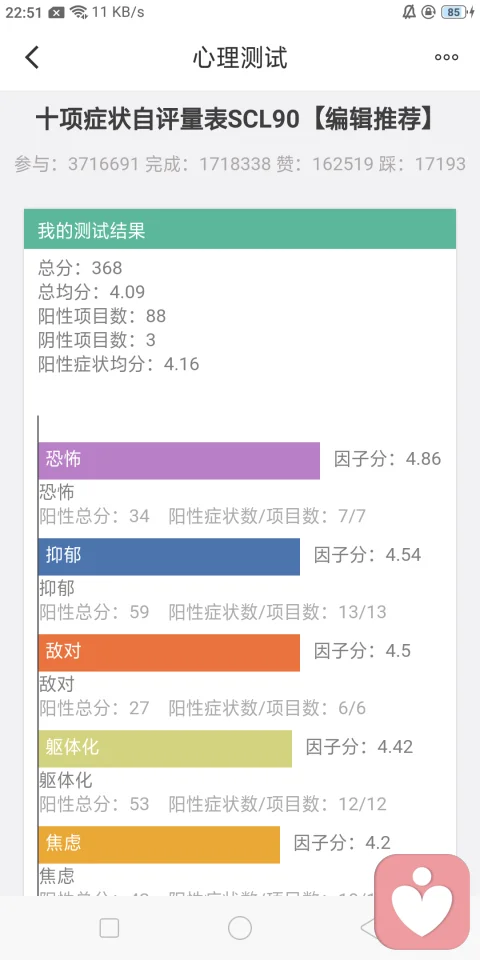Tap the 我的测试结果 green header

240,229
